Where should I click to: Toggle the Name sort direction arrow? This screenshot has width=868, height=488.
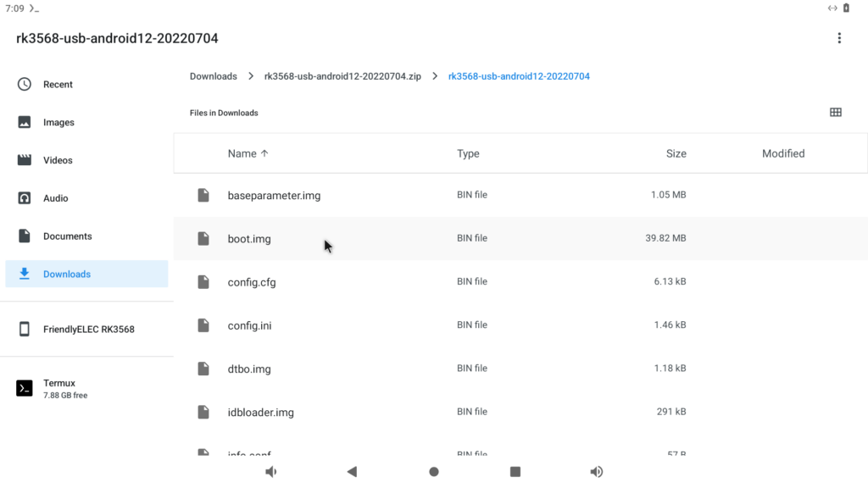[264, 153]
